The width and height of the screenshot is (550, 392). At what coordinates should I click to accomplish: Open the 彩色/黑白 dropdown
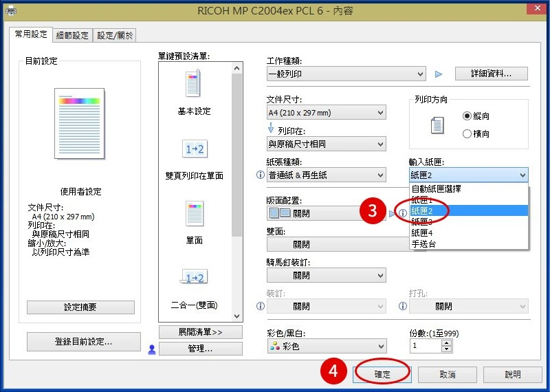pos(327,346)
